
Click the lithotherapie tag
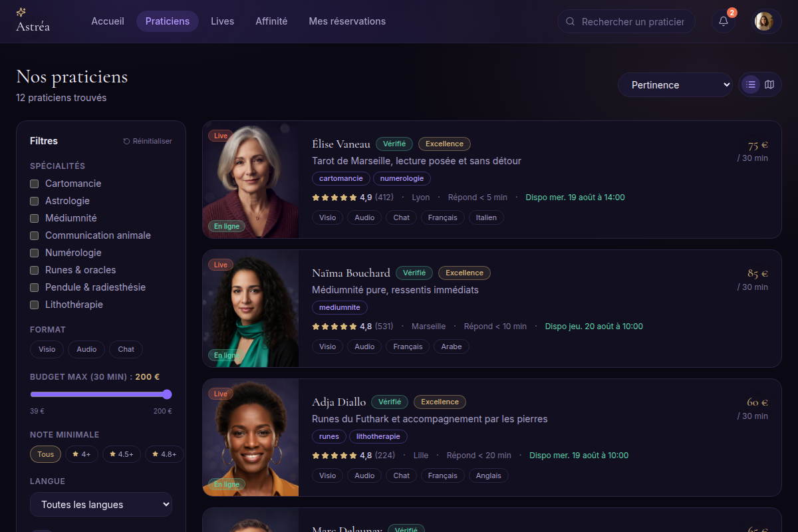tap(378, 436)
